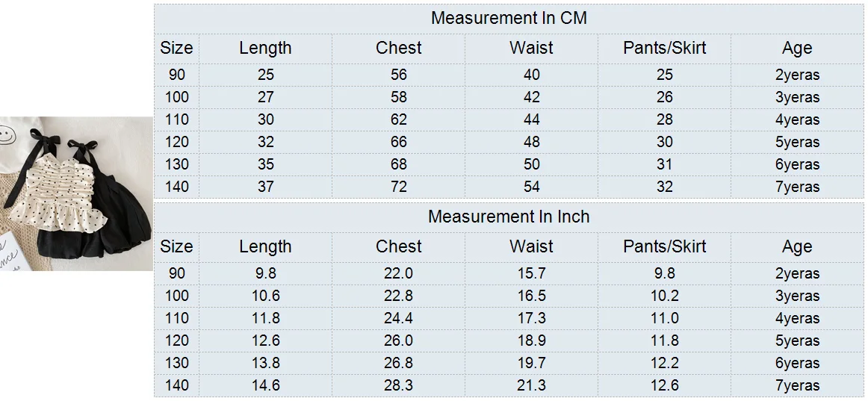The height and width of the screenshot is (401, 868).
Task: Click chest value 56 in CM table
Action: point(399,75)
